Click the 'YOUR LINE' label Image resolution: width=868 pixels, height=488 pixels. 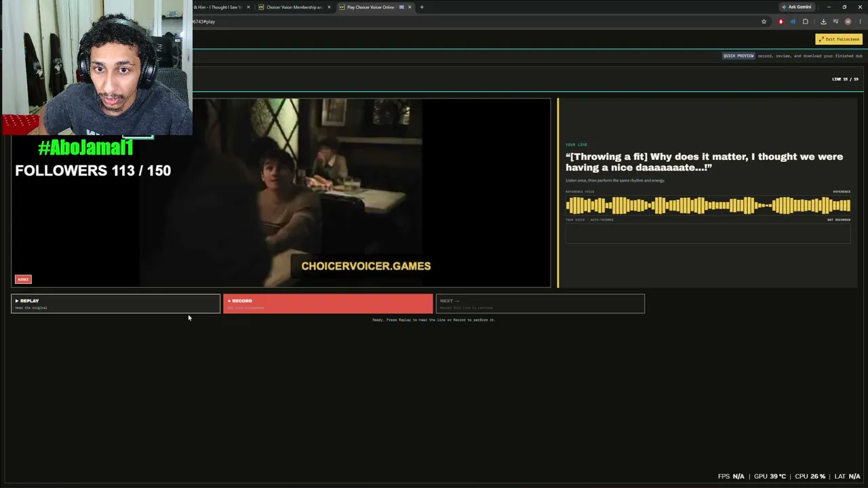pos(576,144)
